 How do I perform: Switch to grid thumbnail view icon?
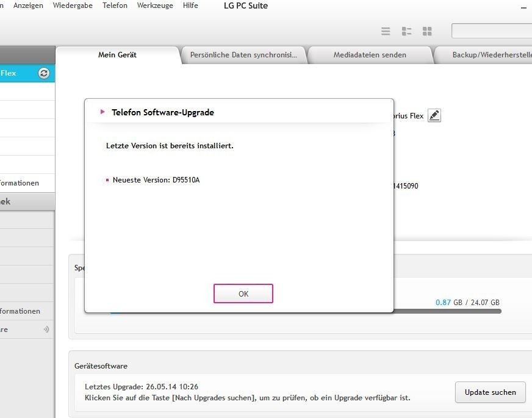click(427, 31)
